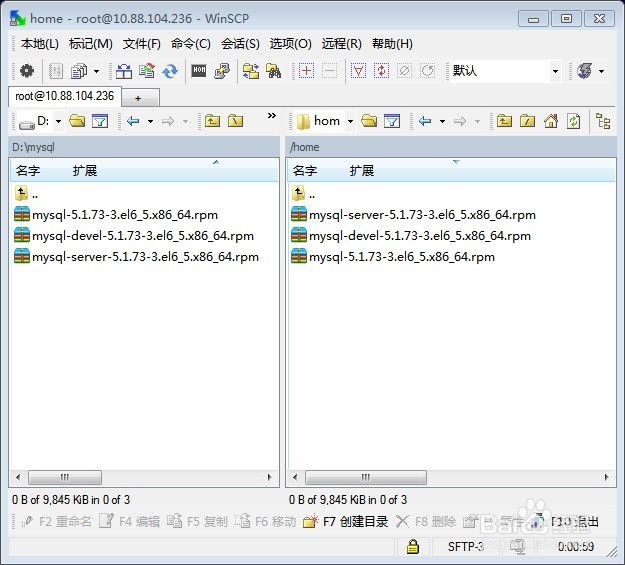Image resolution: width=625 pixels, height=565 pixels.
Task: Select the root@10.88.104.236 session tab
Action: click(65, 96)
